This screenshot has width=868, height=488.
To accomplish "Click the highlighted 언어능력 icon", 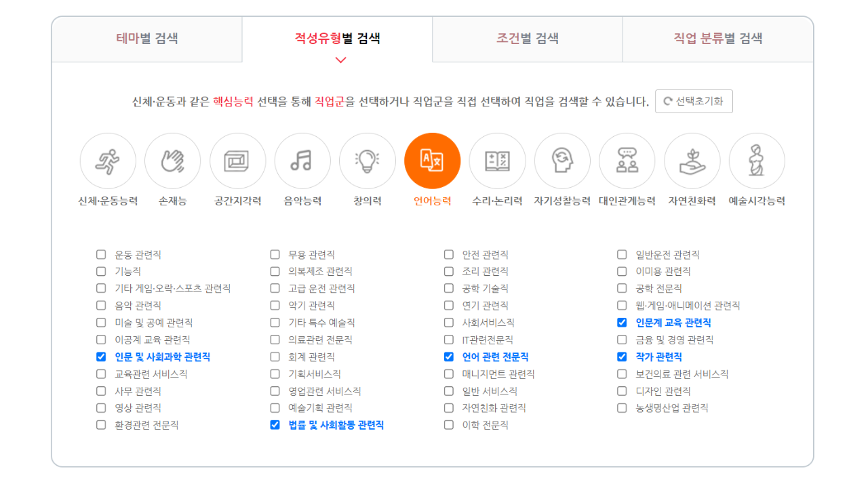I will (x=432, y=161).
